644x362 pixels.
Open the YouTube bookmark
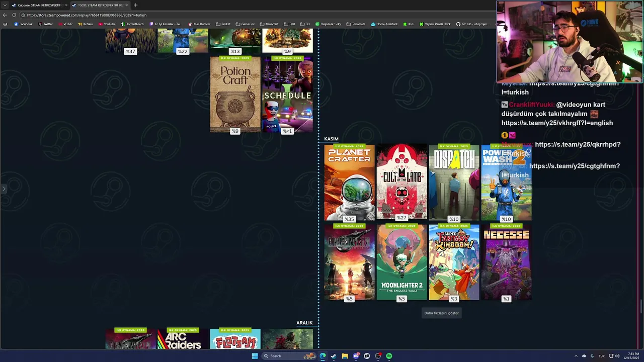(107, 24)
